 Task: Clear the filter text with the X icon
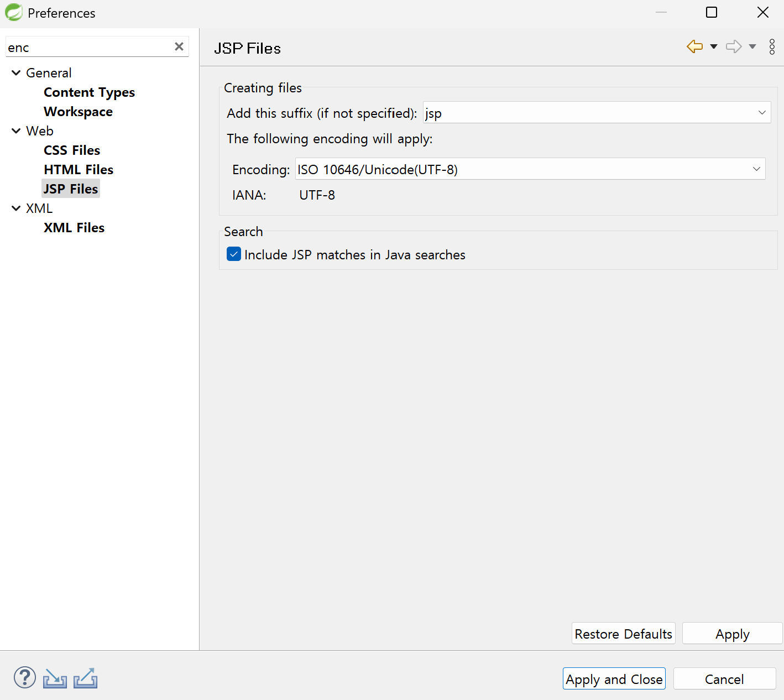click(x=179, y=47)
